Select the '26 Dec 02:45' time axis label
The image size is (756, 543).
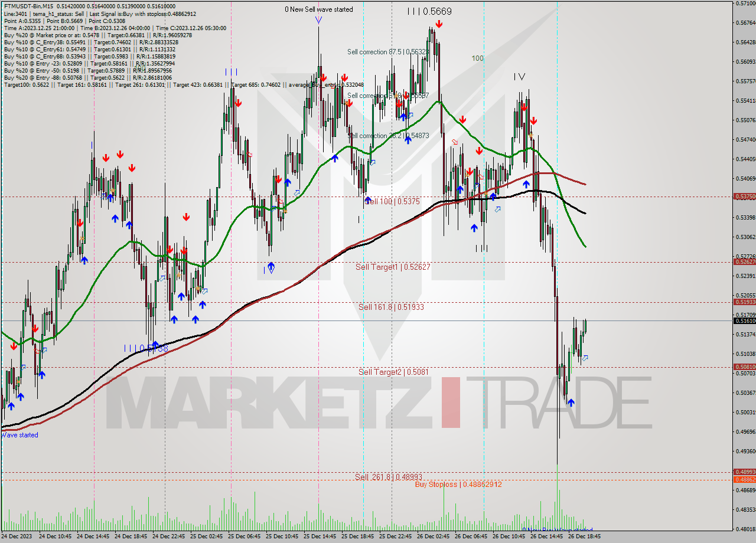[433, 537]
